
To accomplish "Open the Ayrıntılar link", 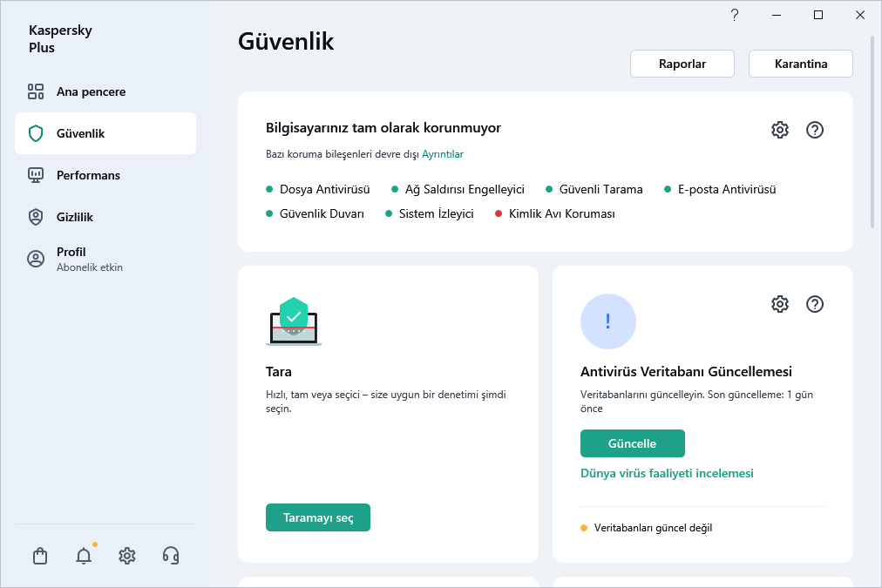I will point(443,154).
